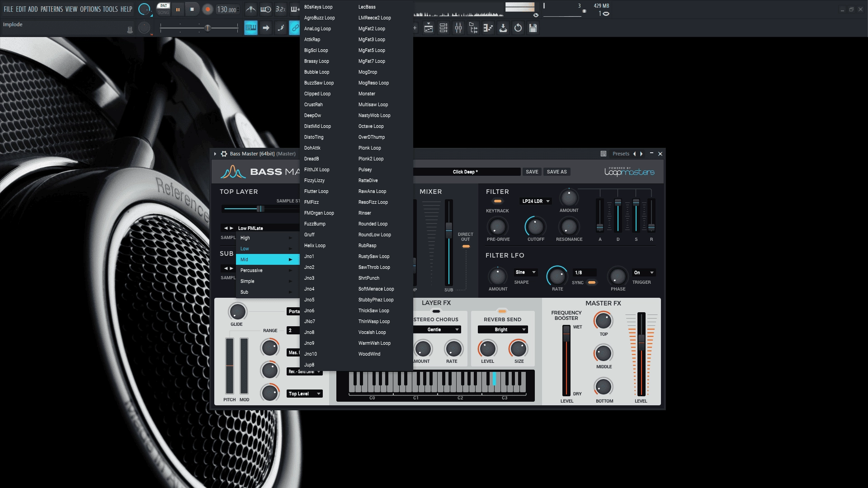This screenshot has height=488, width=868.
Task: Click the render/export download icon
Action: click(503, 28)
